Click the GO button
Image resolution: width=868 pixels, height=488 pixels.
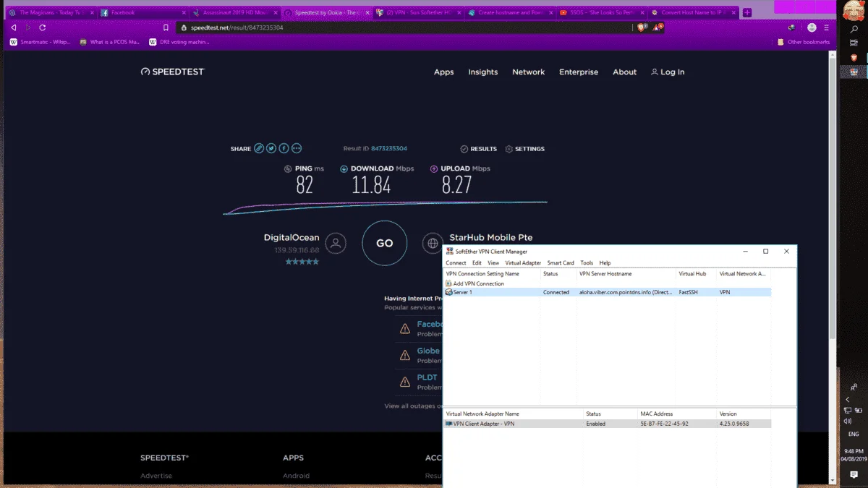point(384,243)
